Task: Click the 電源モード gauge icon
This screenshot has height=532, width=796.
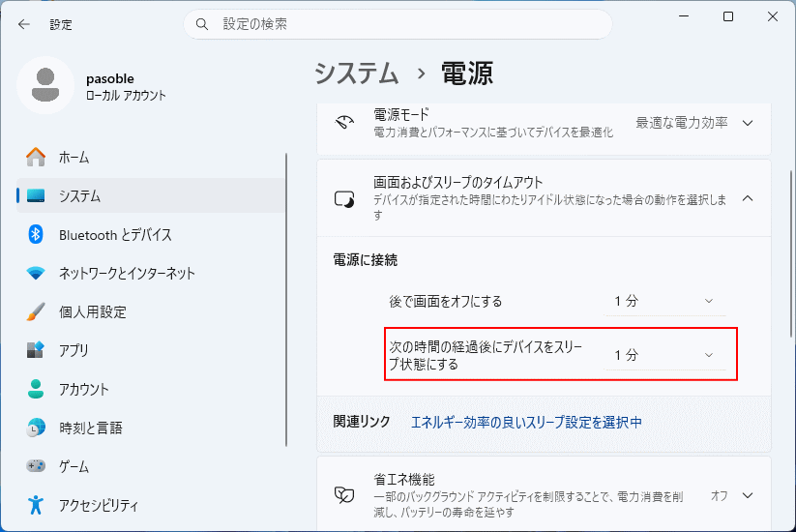Action: 344,123
